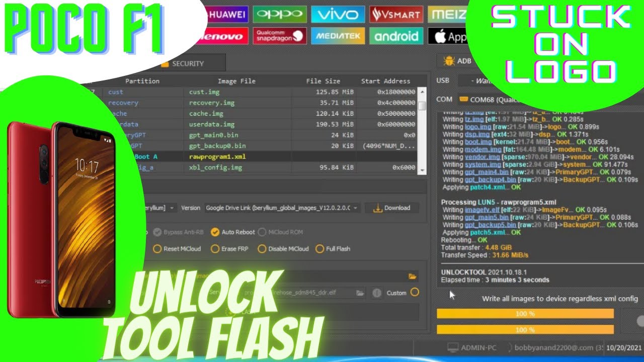
Task: Click the lower 100 % progress bar
Action: [525, 330]
